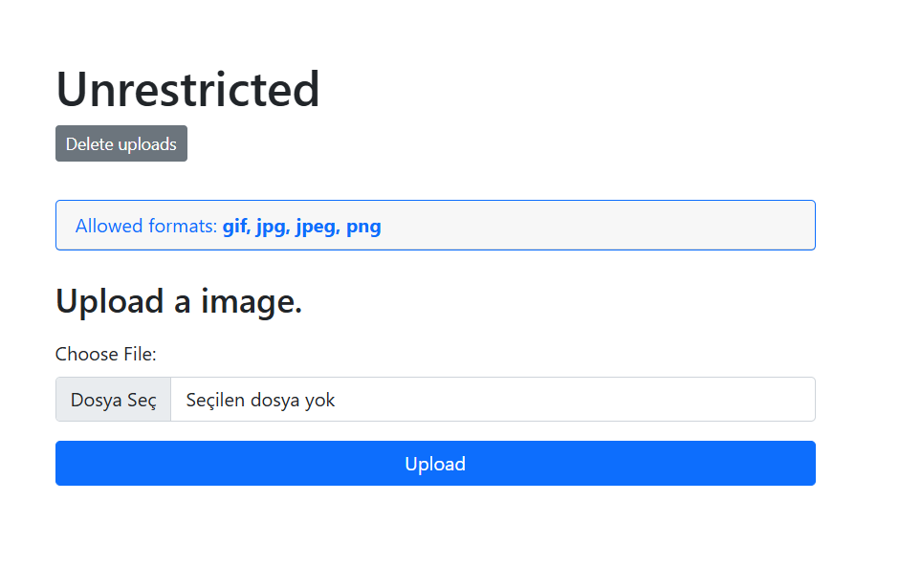The height and width of the screenshot is (588, 921).
Task: Click the word 'image.' in the subheading
Action: (252, 302)
